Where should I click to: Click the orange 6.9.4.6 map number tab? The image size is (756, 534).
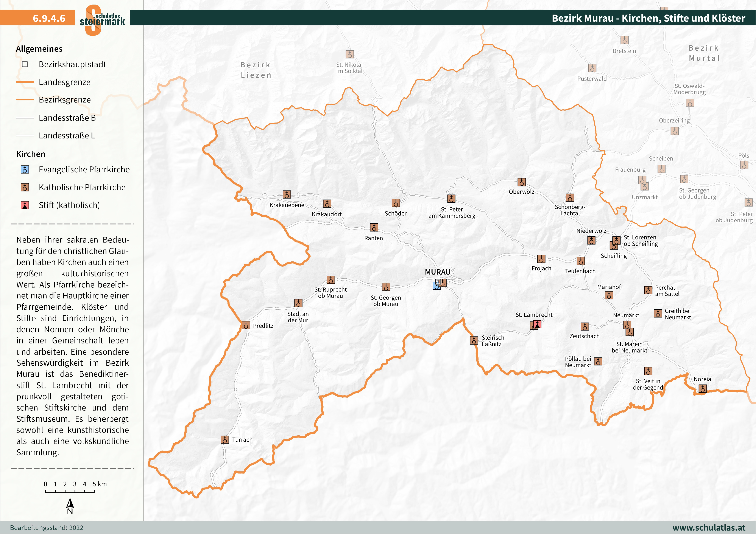(x=49, y=18)
